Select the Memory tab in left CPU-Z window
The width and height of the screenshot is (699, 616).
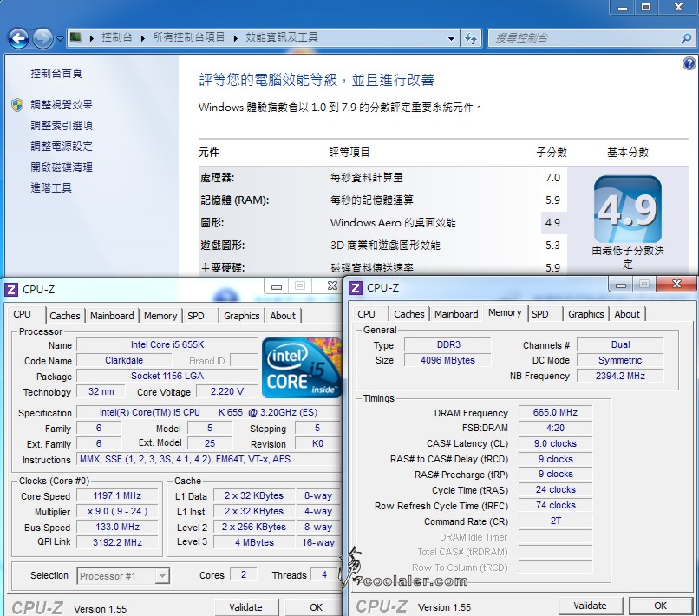[160, 316]
